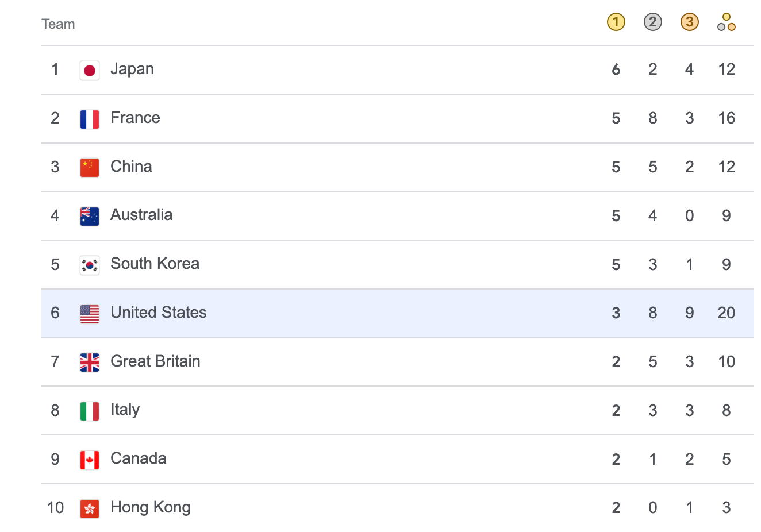Click the total medals column icon
Viewport: 761px width, 532px height.
tap(726, 22)
